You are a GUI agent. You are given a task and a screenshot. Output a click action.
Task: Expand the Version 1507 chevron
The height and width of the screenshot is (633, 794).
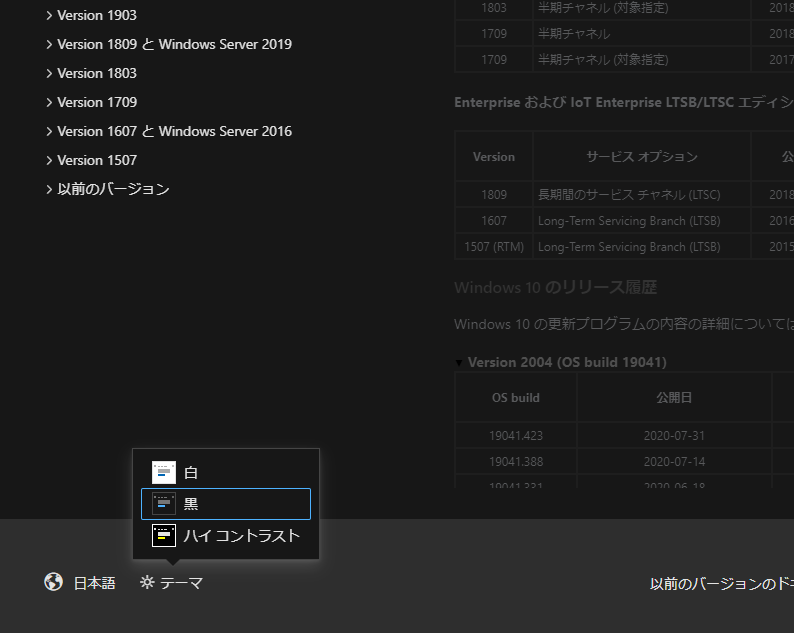(49, 160)
